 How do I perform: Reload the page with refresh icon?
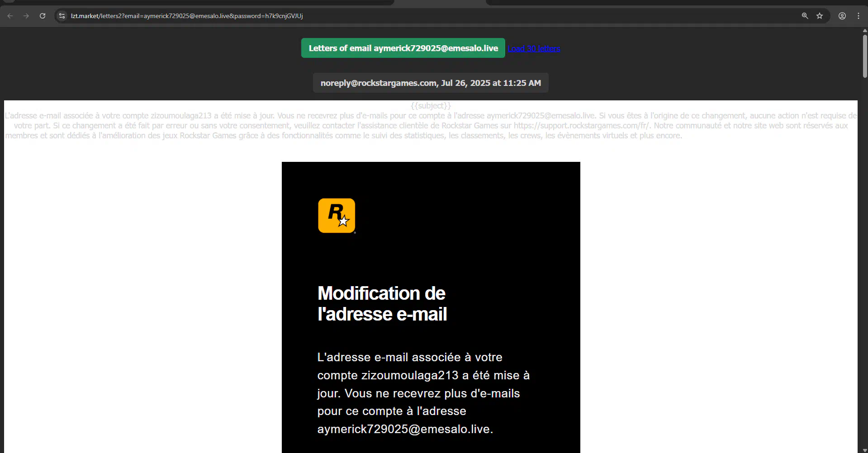point(43,16)
